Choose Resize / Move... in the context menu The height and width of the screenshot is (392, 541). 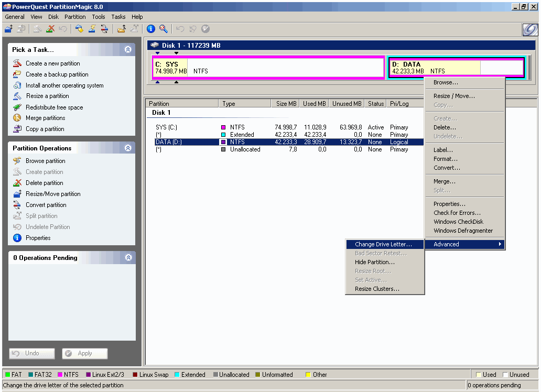pyautogui.click(x=465, y=96)
